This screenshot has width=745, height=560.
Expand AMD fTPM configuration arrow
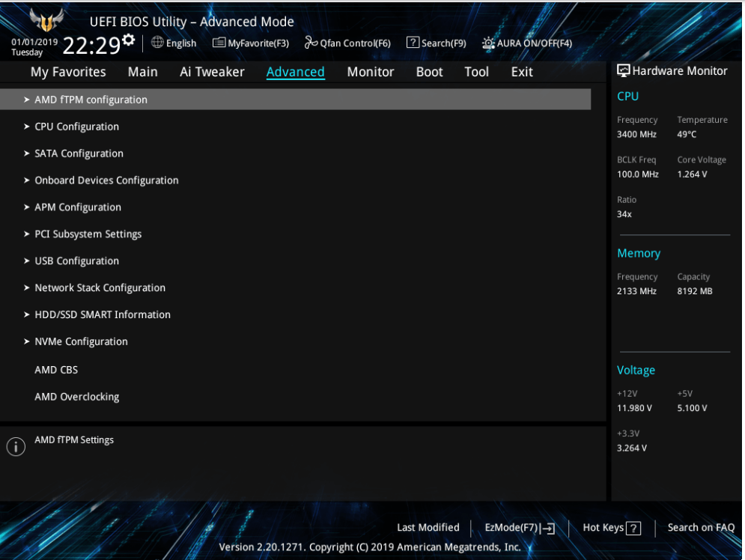(27, 100)
